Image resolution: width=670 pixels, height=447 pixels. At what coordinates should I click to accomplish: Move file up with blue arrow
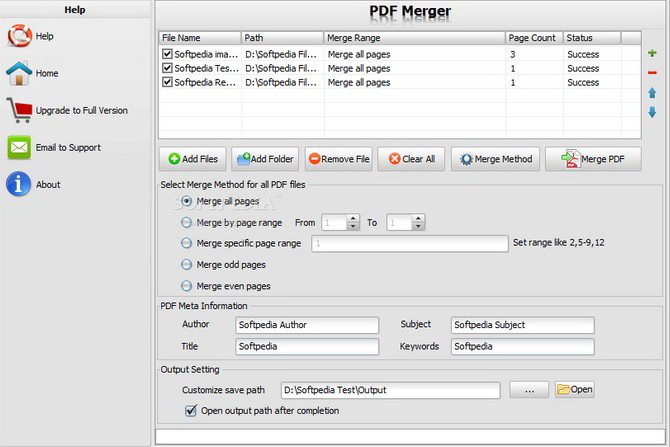point(652,92)
